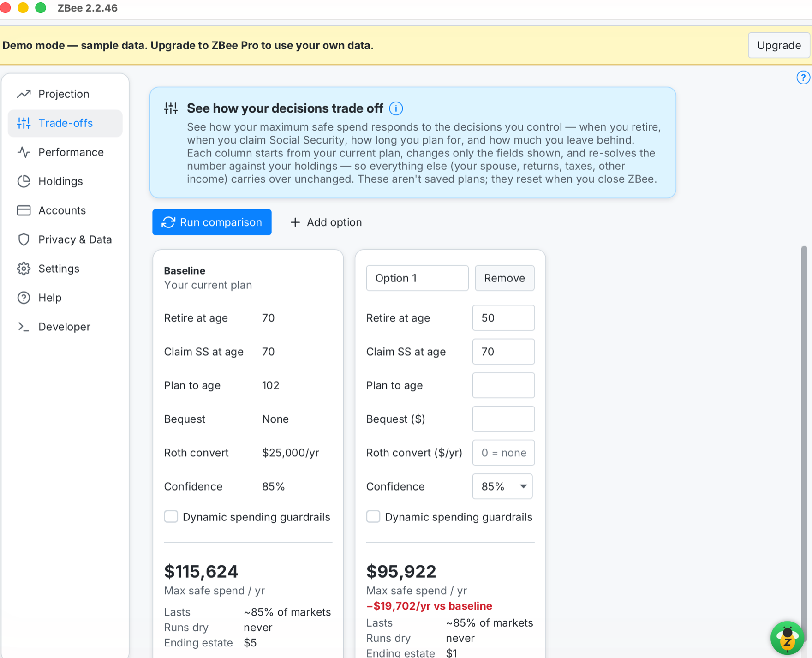Viewport: 812px width, 658px height.
Task: Click the empty Plan to age field
Action: 503,385
